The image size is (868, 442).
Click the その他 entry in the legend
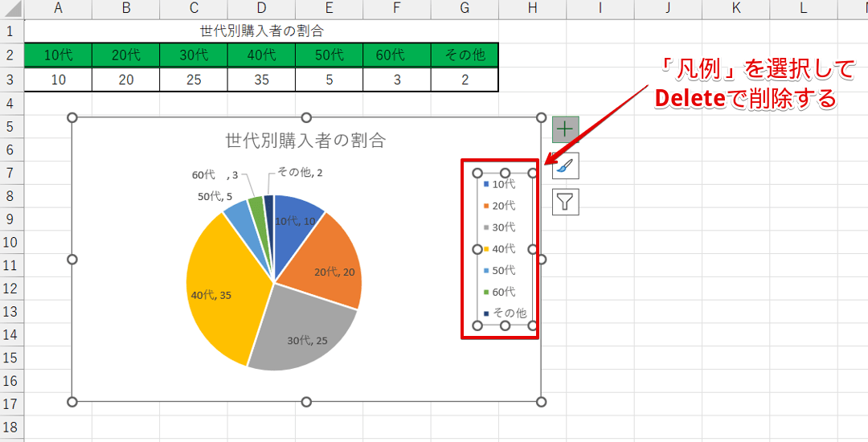tap(509, 313)
